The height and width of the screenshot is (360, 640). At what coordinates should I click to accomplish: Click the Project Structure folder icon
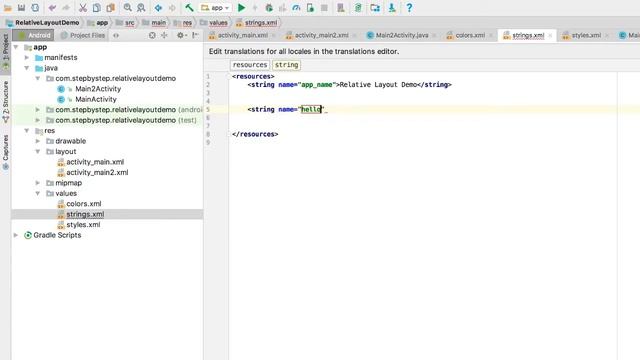(x=375, y=7)
